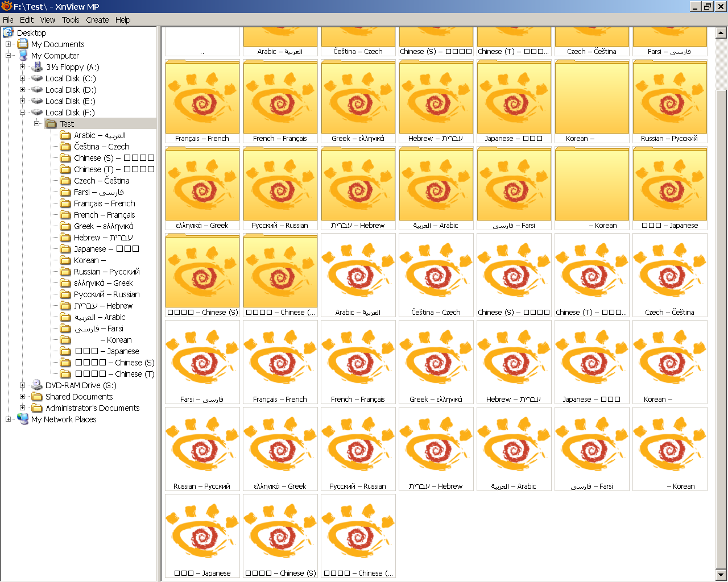Image resolution: width=728 pixels, height=582 pixels.
Task: Select the "Čeština – Czech" image thumbnail
Action: (x=436, y=275)
